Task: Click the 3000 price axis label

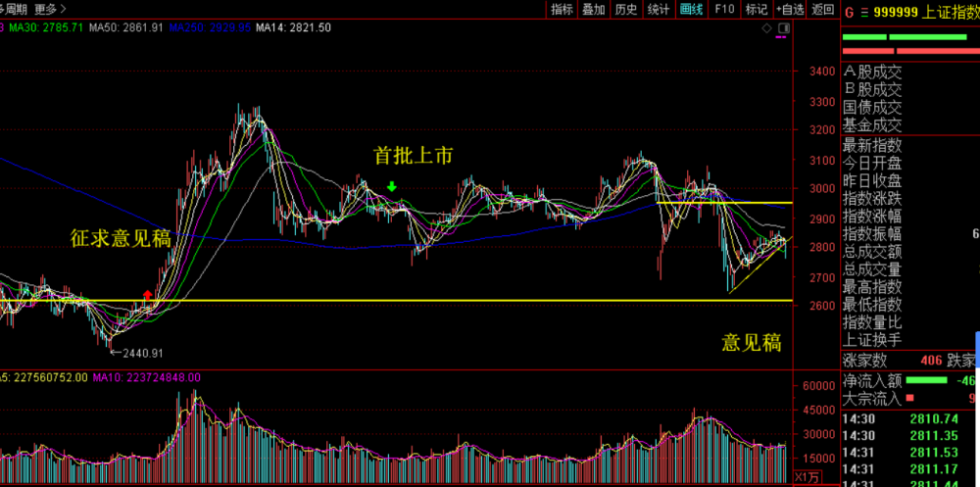Action: click(820, 189)
